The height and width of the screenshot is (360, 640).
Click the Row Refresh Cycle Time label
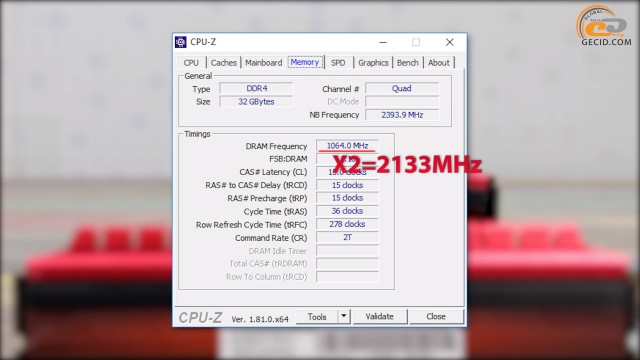point(251,224)
